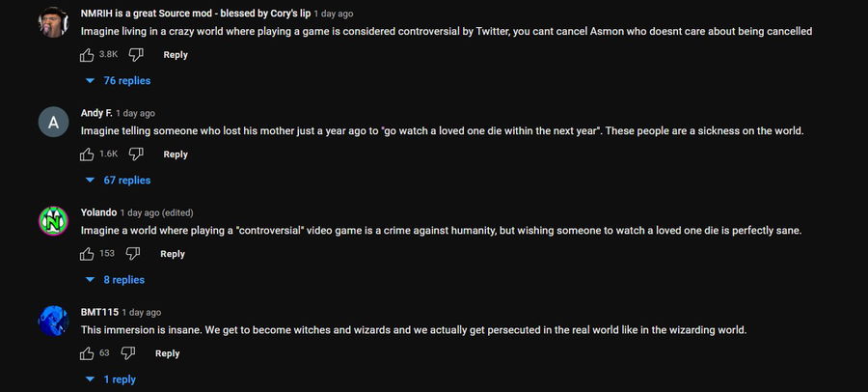Viewport: 868px width, 392px height.
Task: Like the NMRIH comment about Twitter
Action: pos(88,55)
